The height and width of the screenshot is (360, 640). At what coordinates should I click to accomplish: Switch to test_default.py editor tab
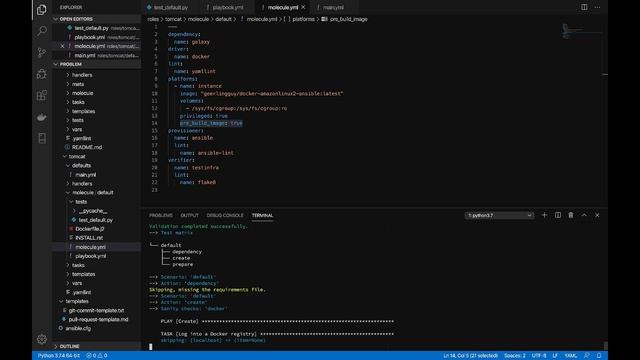tap(171, 7)
